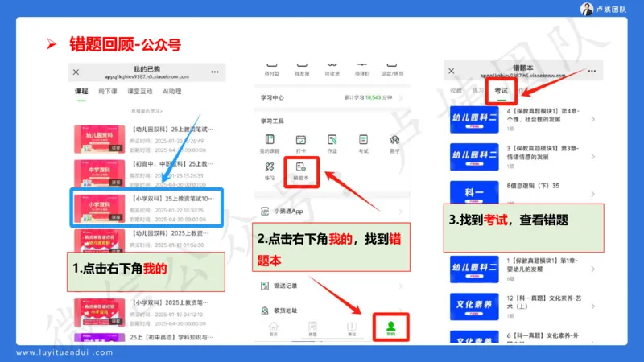Select the 考试 tab in 错题本
The width and height of the screenshot is (644, 362).
coord(501,90)
